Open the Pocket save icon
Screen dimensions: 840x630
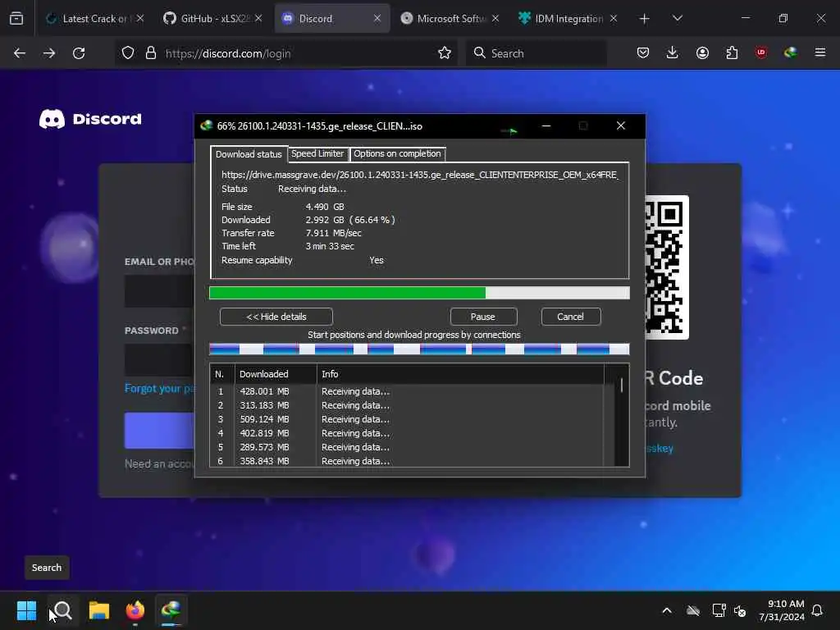(643, 53)
